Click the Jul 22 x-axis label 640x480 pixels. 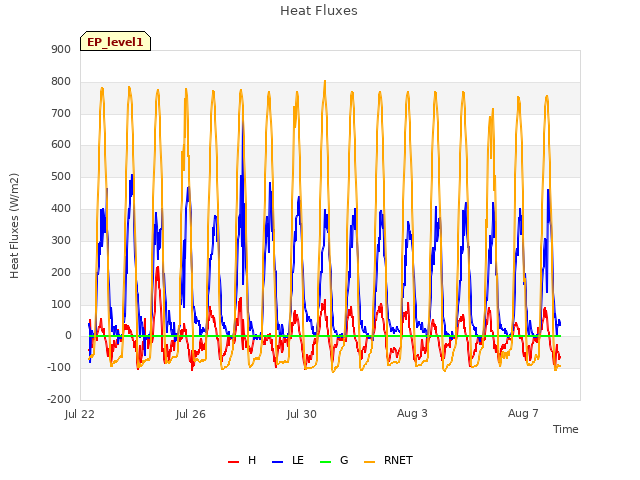click(80, 414)
